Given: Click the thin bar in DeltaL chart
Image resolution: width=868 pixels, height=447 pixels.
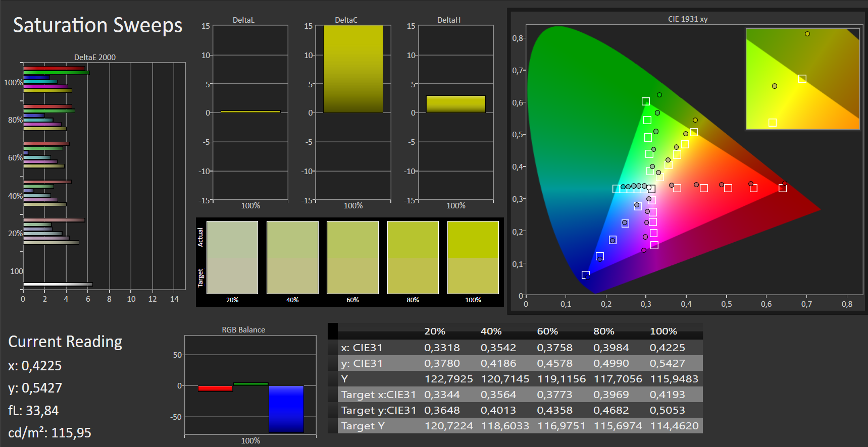Looking at the screenshot, I should click(x=250, y=111).
